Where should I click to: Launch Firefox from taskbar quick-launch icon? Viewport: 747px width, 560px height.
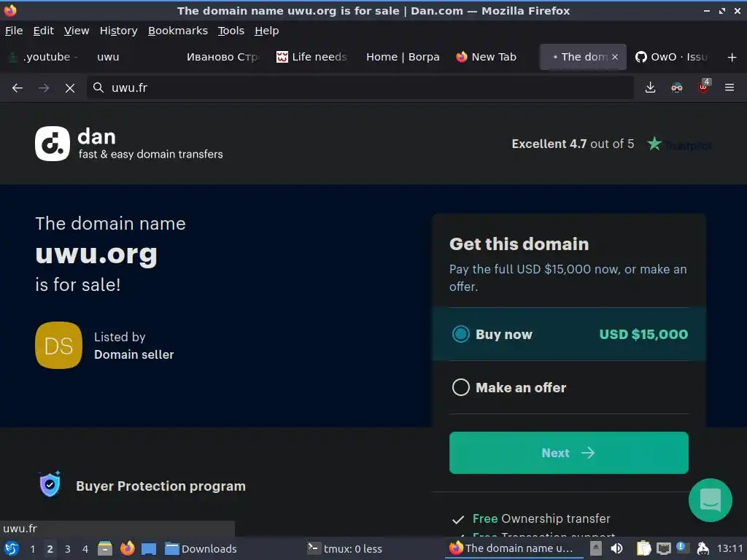(x=127, y=548)
